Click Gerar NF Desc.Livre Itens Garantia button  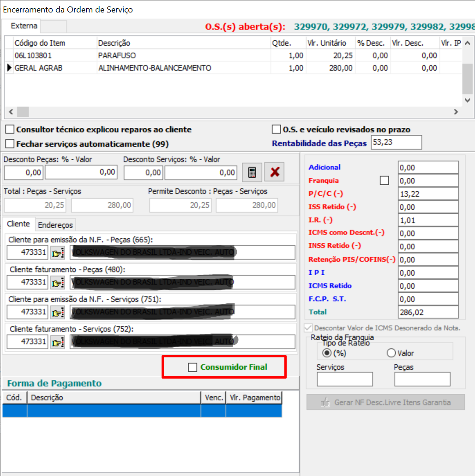point(385,402)
